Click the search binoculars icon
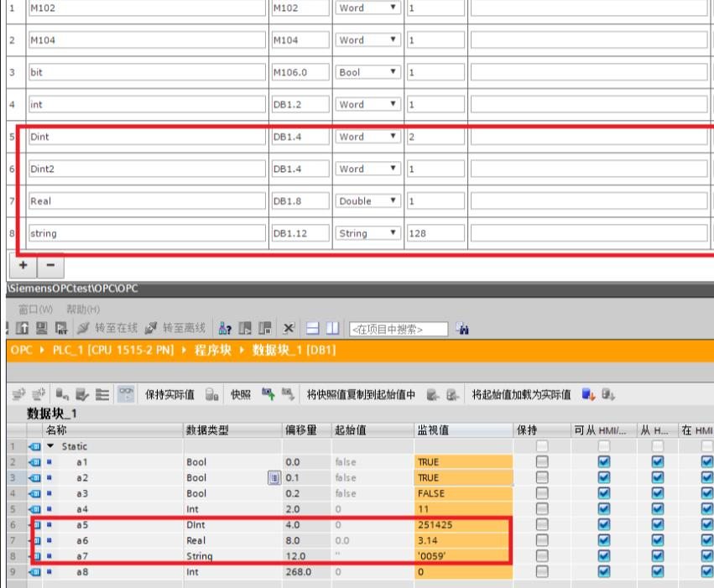This screenshot has height=588, width=714. tap(462, 328)
